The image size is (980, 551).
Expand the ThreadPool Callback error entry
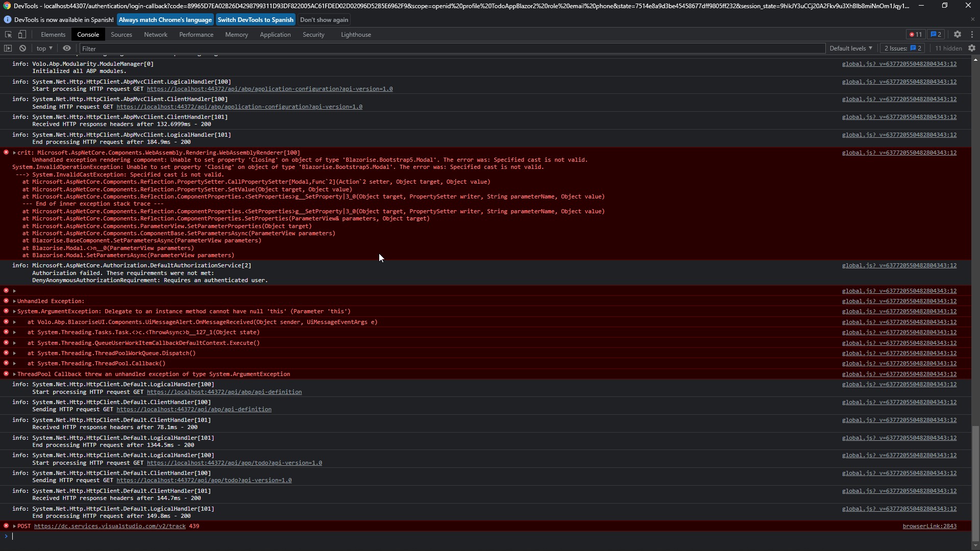14,374
